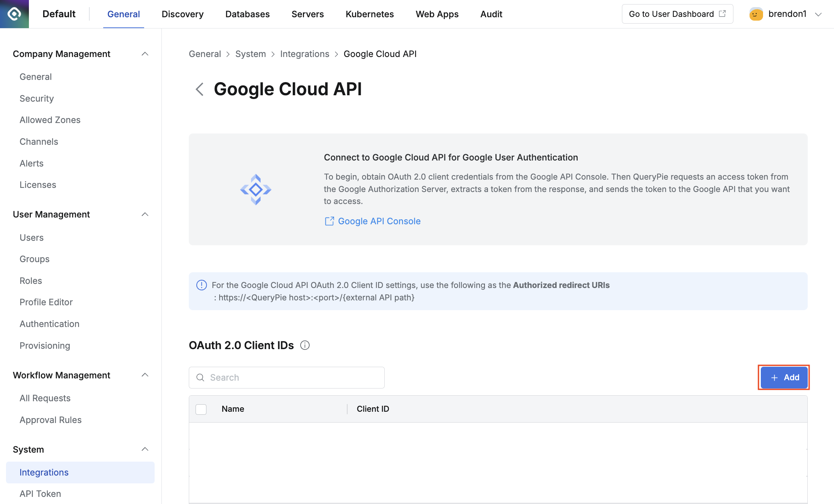Click the external link icon on User Dashboard button
Image resolution: width=834 pixels, height=504 pixels.
pyautogui.click(x=722, y=14)
